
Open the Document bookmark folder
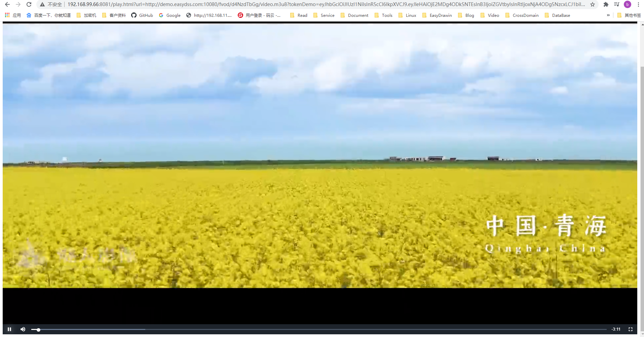point(354,15)
